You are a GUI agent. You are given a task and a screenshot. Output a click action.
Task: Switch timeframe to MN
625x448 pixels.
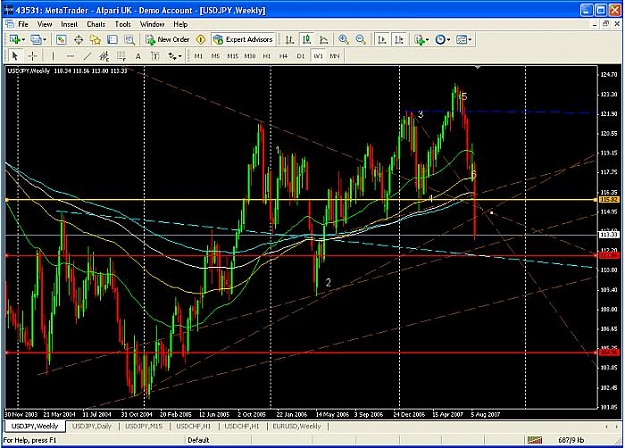pos(334,56)
